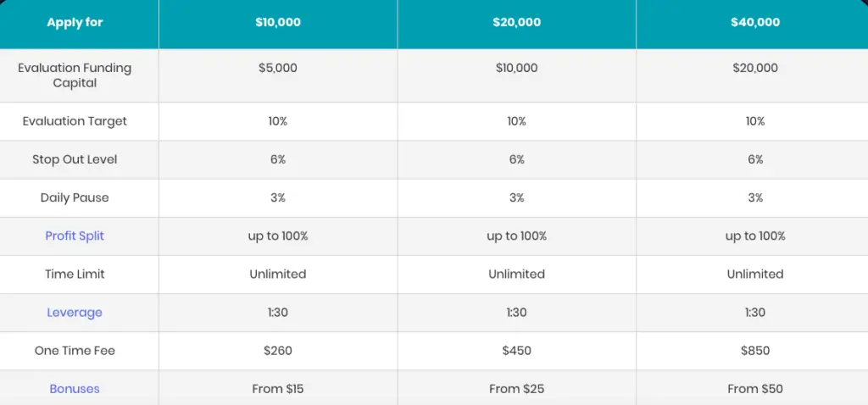Viewport: 868px width, 405px height.
Task: Click the Apply for header cell
Action: click(75, 23)
